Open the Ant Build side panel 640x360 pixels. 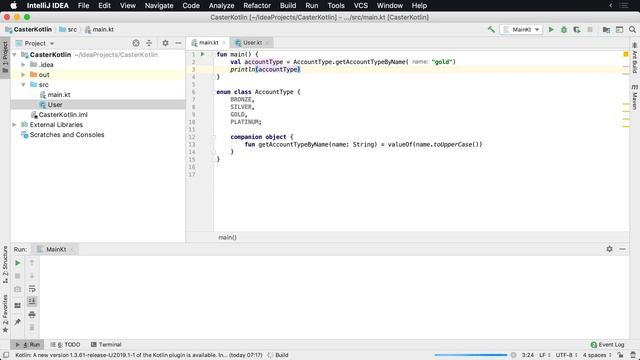click(x=635, y=58)
